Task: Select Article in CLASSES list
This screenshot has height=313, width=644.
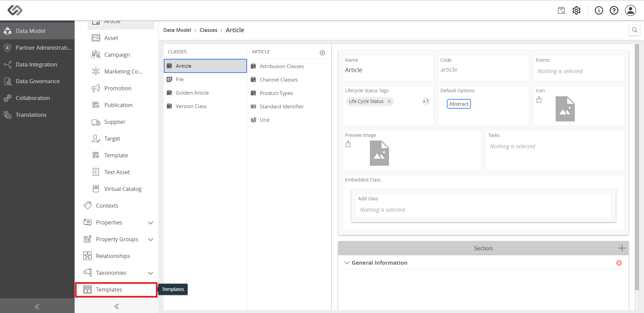Action: pyautogui.click(x=205, y=66)
